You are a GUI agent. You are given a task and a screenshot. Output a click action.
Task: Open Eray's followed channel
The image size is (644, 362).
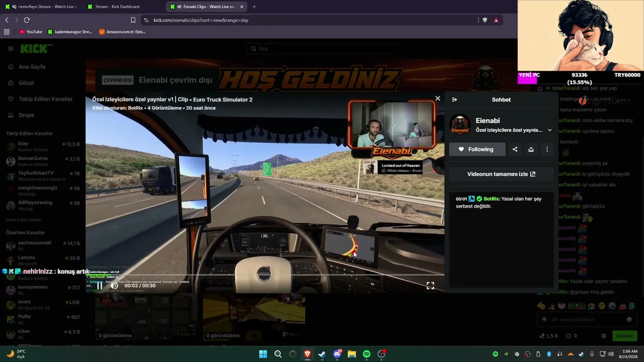pyautogui.click(x=43, y=146)
